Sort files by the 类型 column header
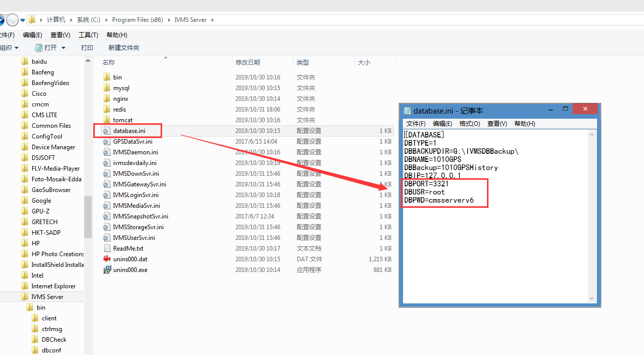644x355 pixels. pos(303,62)
